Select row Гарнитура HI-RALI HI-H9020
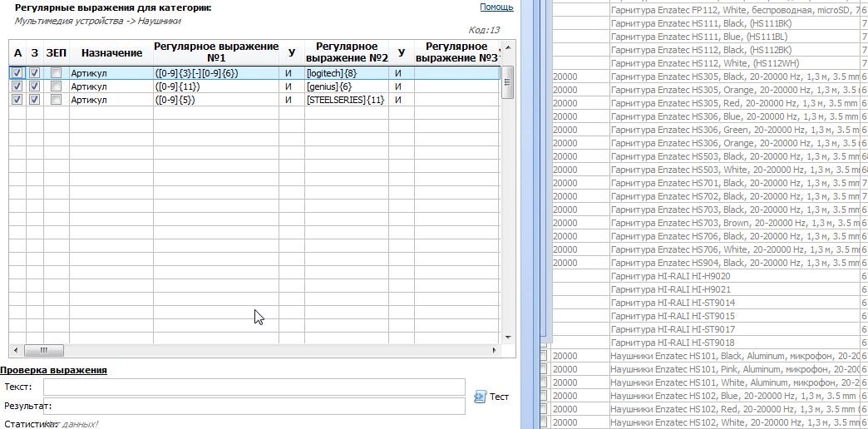Screen dimensions: 868x429 click(x=735, y=276)
